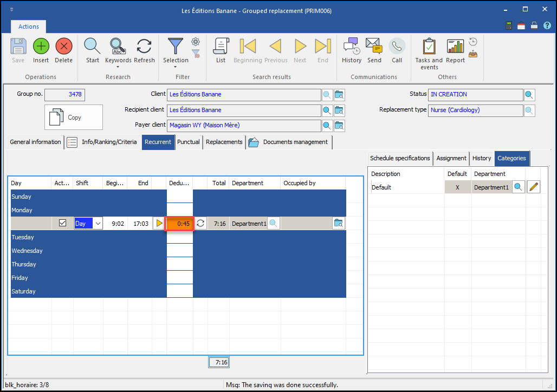The height and width of the screenshot is (392, 557).
Task: Search for the Client with the magnifier
Action: (327, 95)
